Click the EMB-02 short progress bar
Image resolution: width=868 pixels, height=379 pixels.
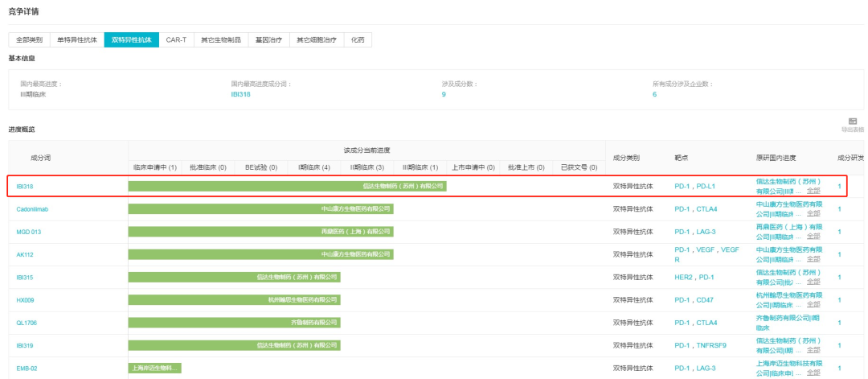point(154,368)
